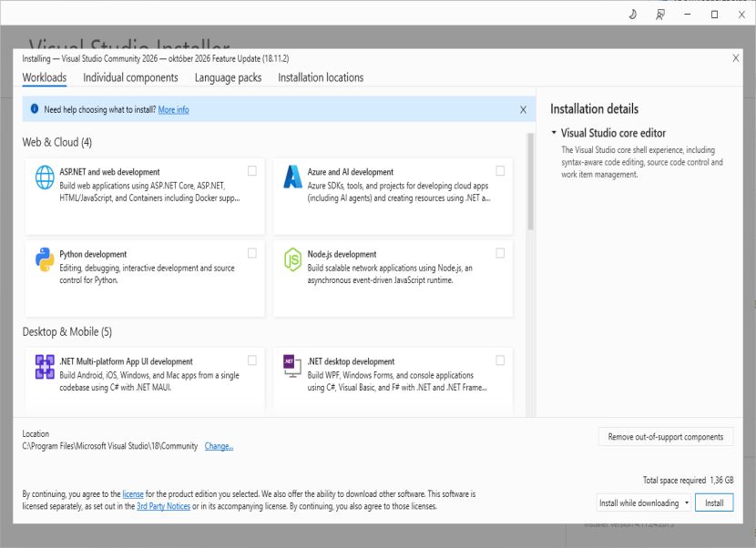
Task: Click the Node.js development title text
Action: click(342, 254)
